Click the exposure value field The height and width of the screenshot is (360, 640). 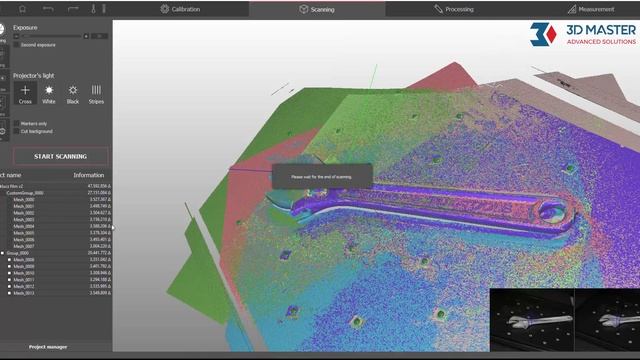[x=99, y=36]
